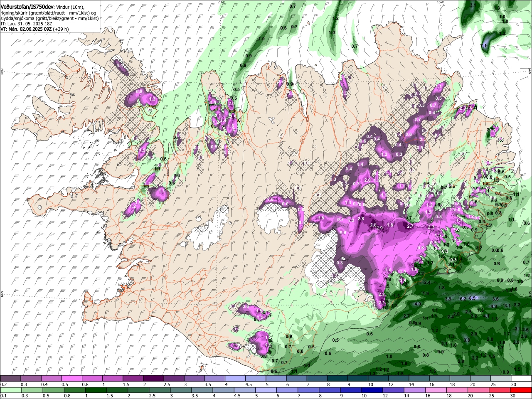Pick bright pink snow swatch between 0.5 and 0.8

pos(71,379)
